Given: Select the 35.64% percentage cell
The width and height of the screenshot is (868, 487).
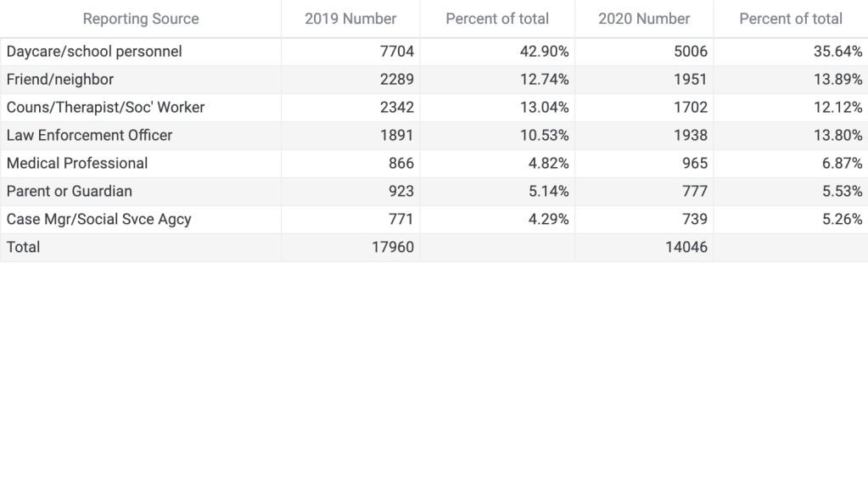Looking at the screenshot, I should (x=837, y=52).
